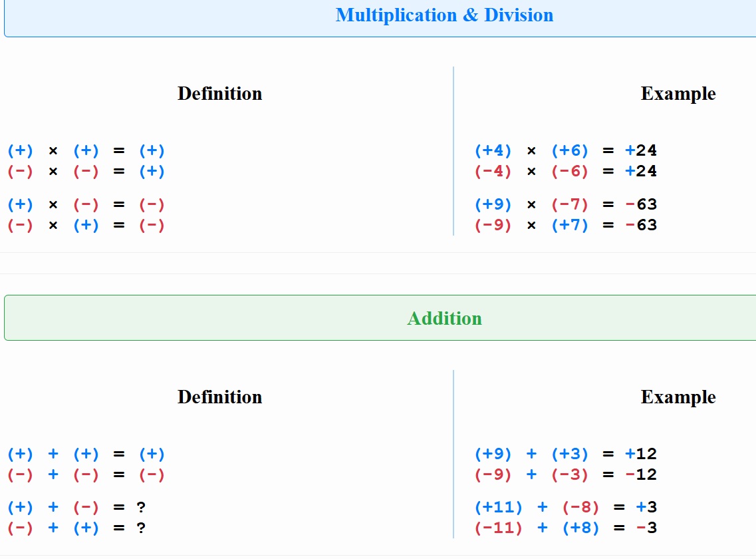Click the Multiplication & Division section header

[444, 15]
